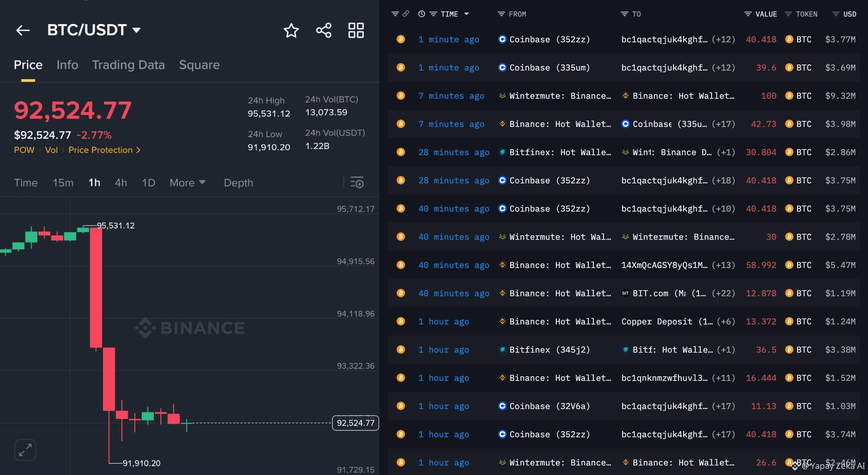868x475 pixels.
Task: Switch chart interval to 1D
Action: [148, 183]
